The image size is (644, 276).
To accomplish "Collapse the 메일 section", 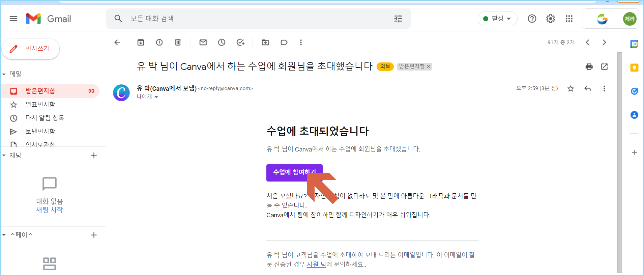I will point(4,74).
